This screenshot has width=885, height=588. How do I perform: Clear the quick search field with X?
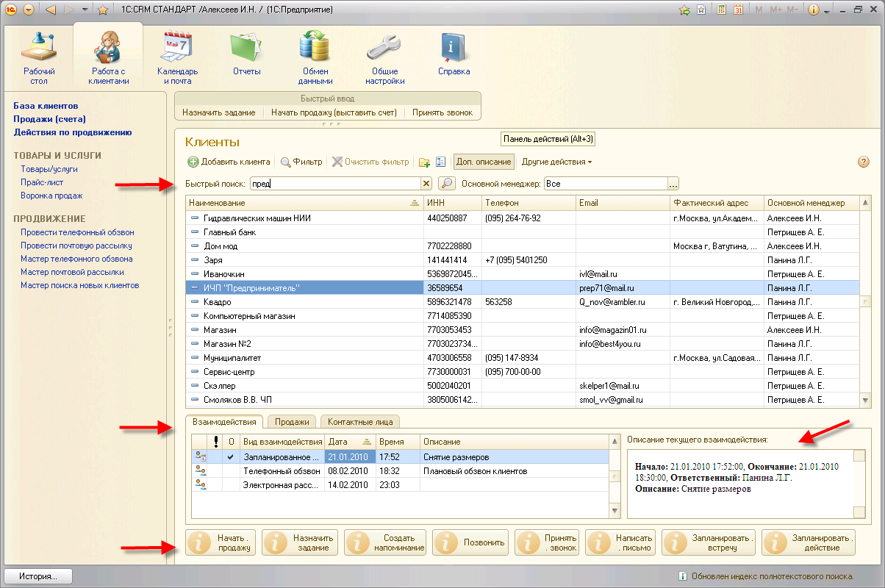[x=426, y=184]
